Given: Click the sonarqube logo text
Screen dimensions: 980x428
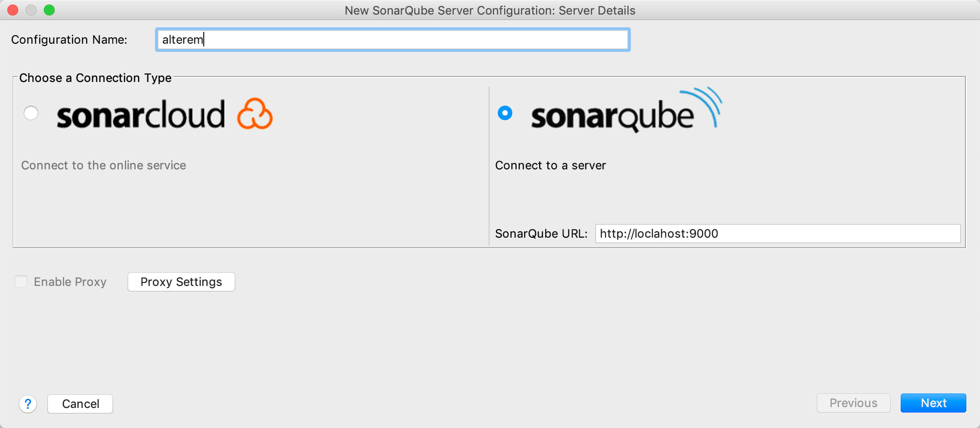Looking at the screenshot, I should coord(612,117).
